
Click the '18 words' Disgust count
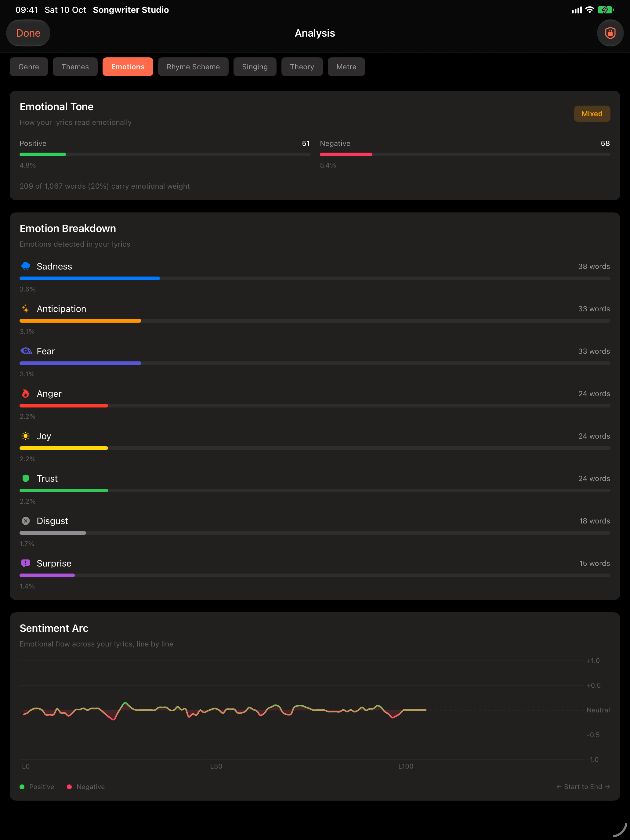[x=594, y=521]
